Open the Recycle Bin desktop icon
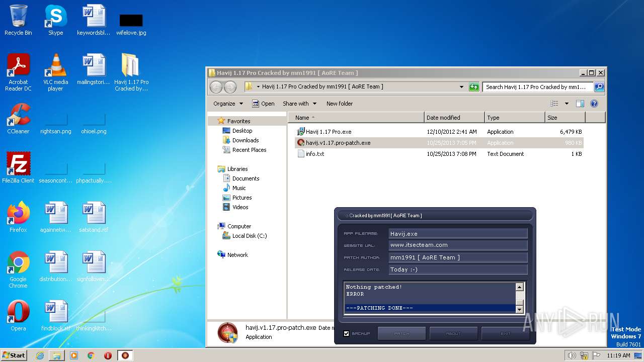 coord(18,20)
